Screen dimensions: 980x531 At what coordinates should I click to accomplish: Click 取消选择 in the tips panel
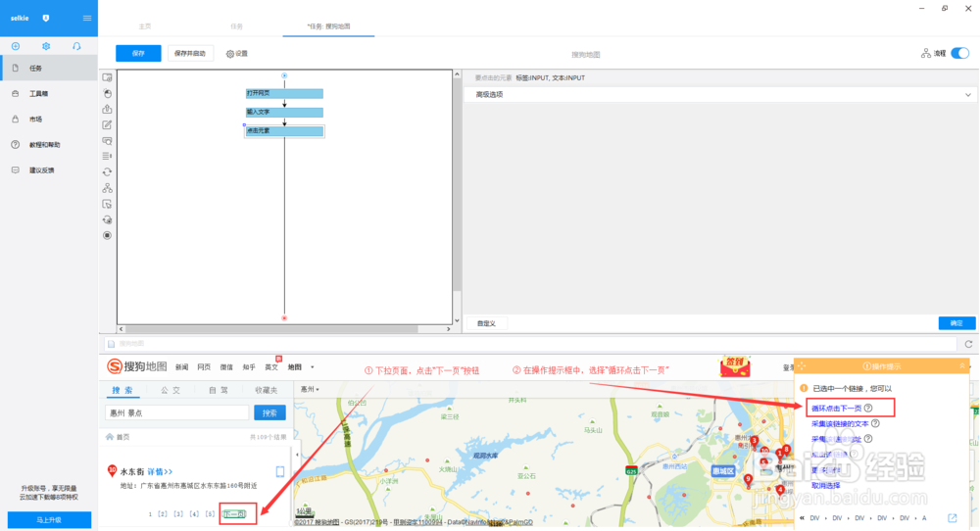(825, 485)
